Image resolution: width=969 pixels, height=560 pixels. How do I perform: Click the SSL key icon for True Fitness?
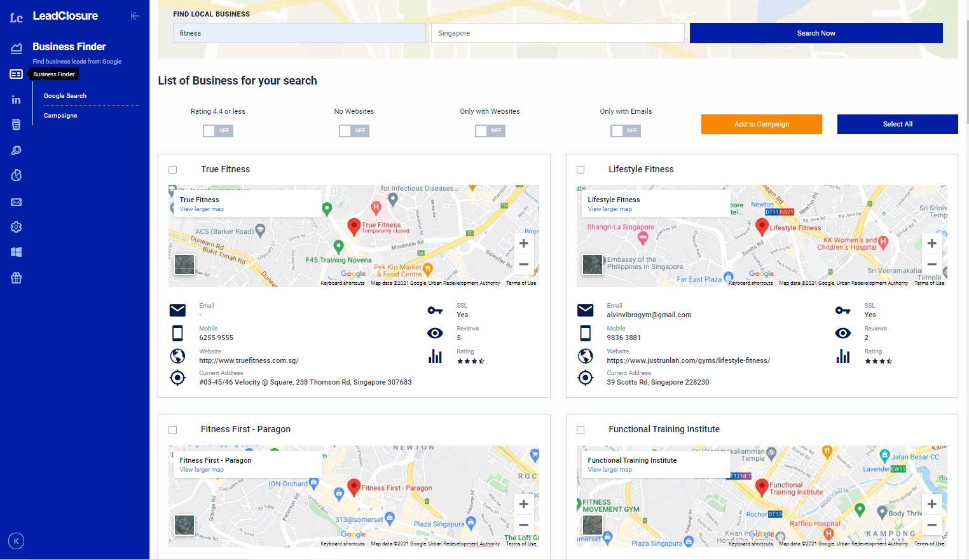(435, 310)
